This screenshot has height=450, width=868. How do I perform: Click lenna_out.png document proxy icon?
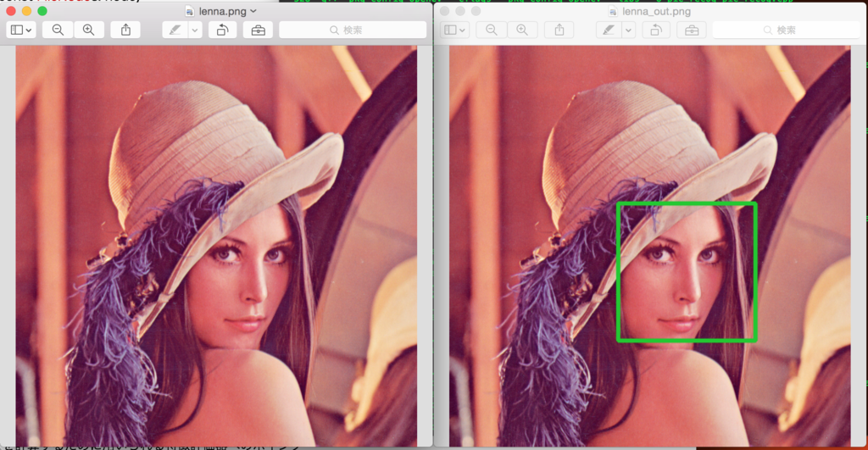[x=613, y=11]
